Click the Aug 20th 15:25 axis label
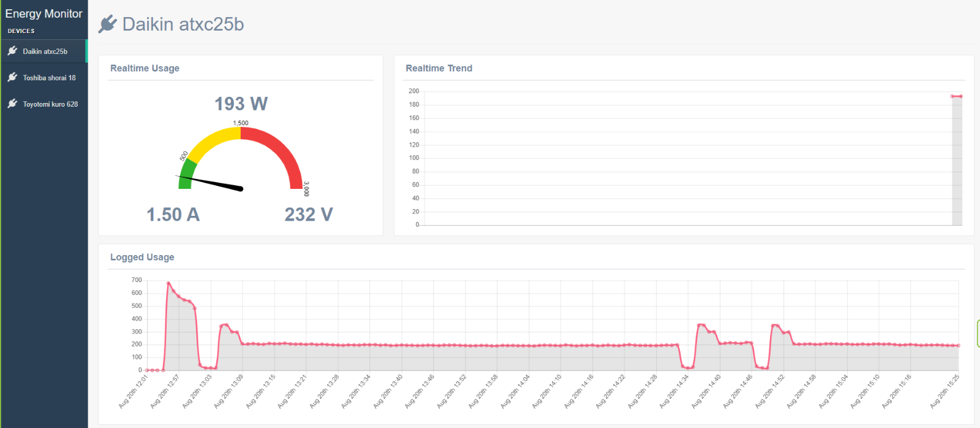The height and width of the screenshot is (428, 980). pos(945,391)
